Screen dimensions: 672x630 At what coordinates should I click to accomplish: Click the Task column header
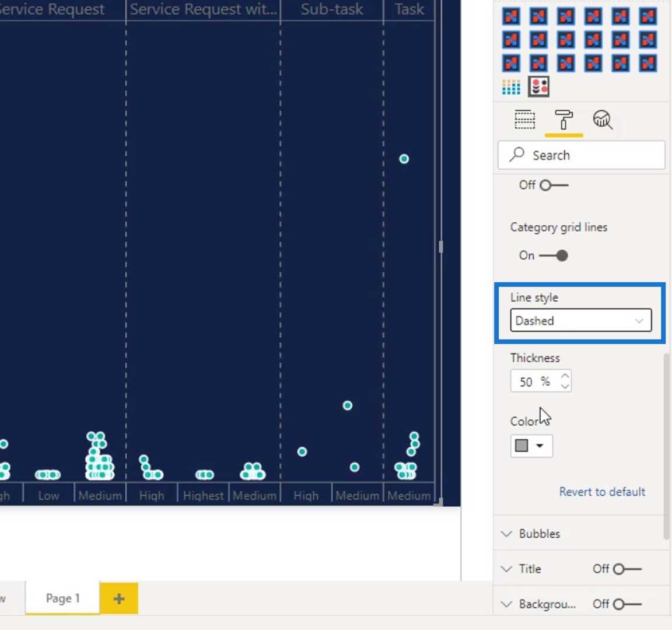point(409,9)
